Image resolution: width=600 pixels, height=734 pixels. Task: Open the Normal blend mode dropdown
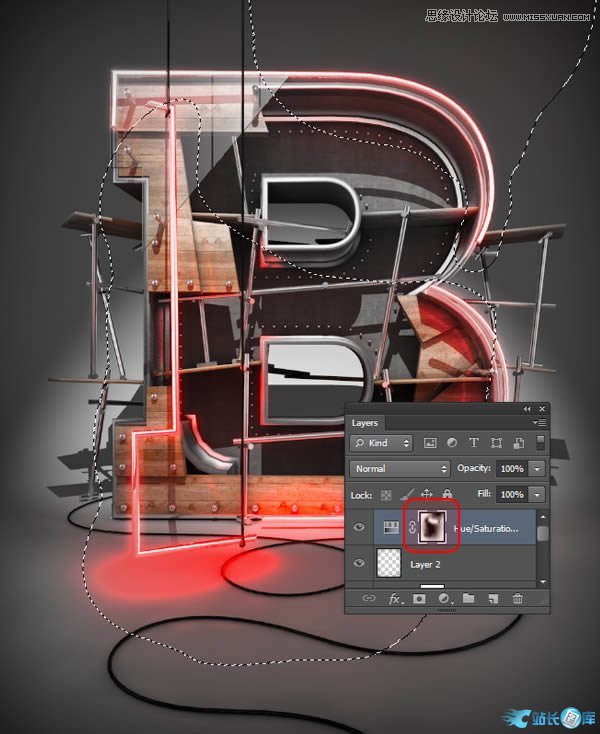[401, 468]
